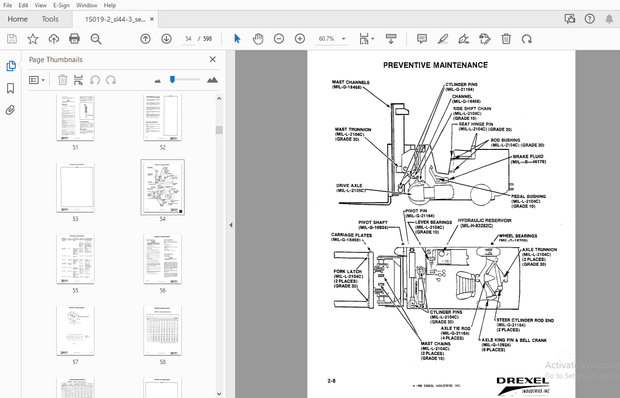This screenshot has width=620, height=398.
Task: Select the page 55 thumbnail
Action: tap(75, 259)
